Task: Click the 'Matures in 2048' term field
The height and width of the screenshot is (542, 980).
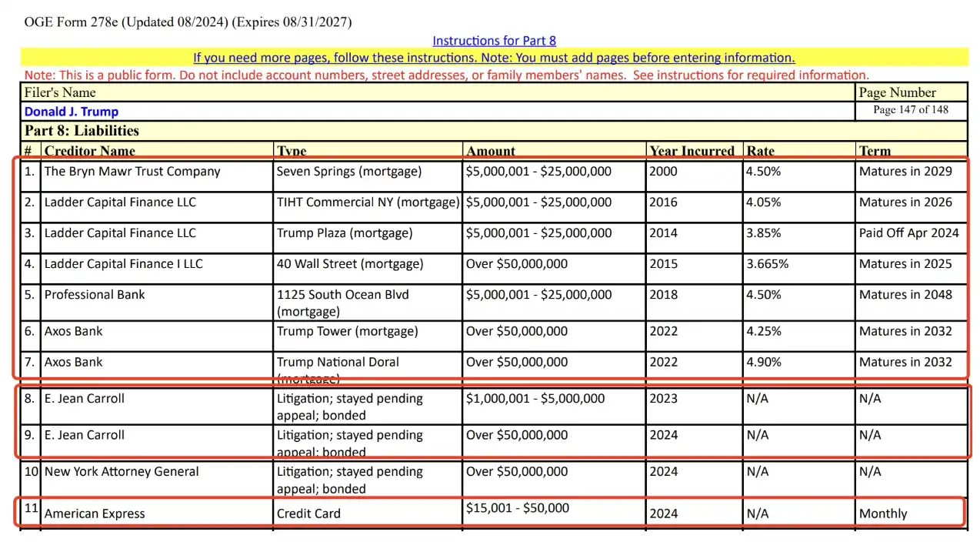Action: tap(905, 295)
